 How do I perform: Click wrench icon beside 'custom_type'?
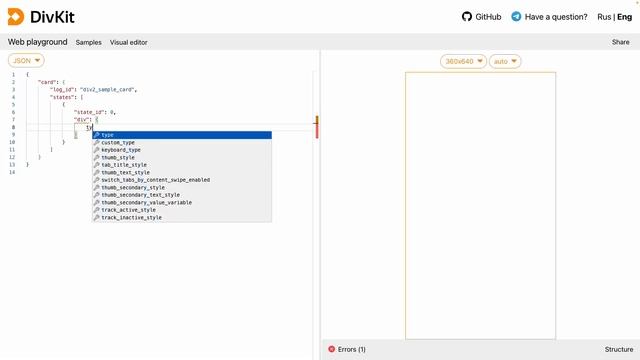coord(97,142)
